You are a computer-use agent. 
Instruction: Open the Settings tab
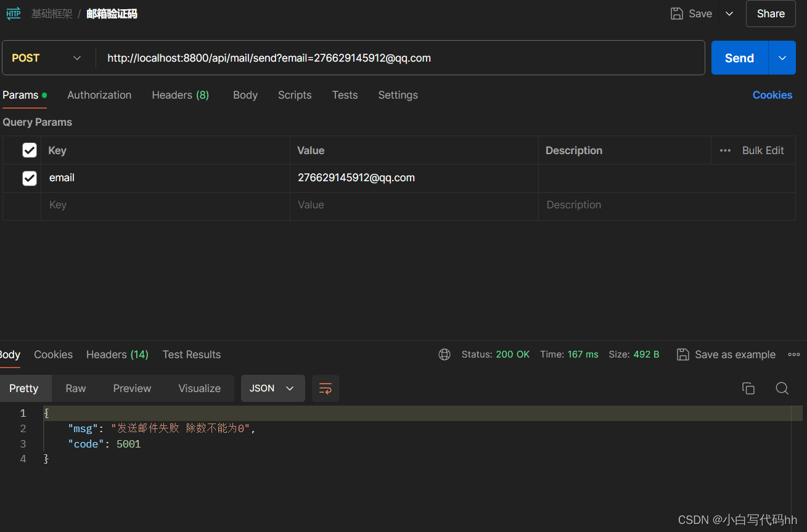click(398, 95)
